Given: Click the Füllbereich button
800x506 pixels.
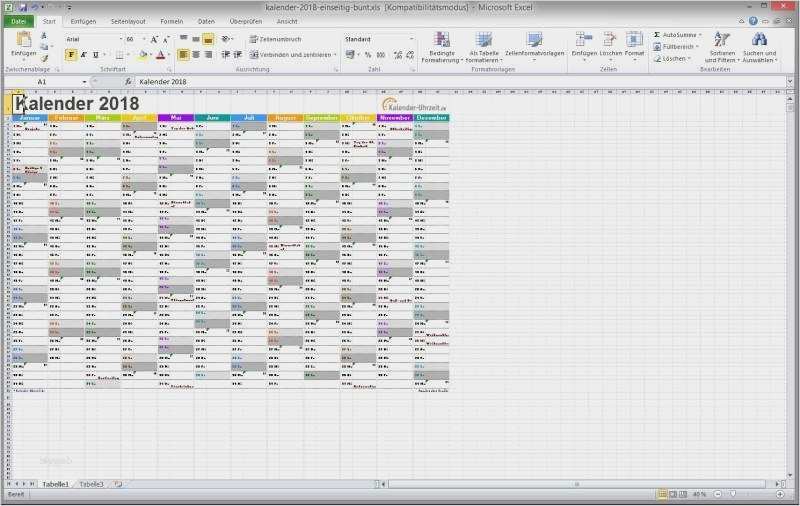Looking at the screenshot, I should pos(676,46).
